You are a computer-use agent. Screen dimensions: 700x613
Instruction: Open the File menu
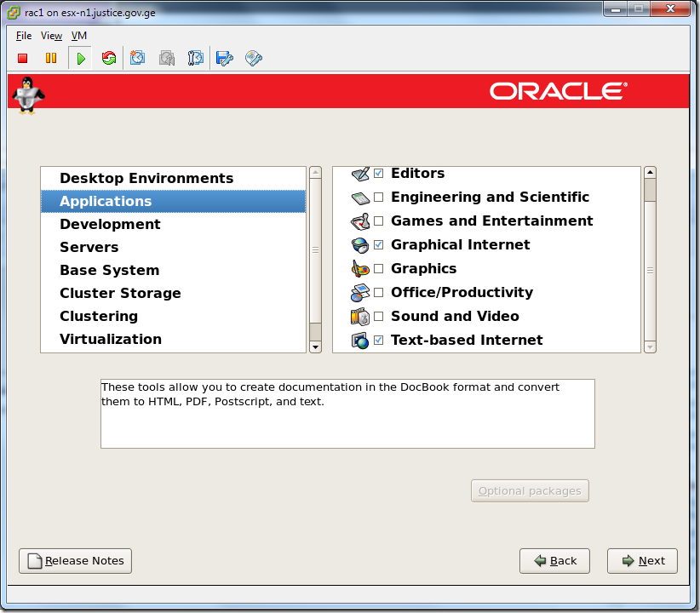pyautogui.click(x=23, y=36)
